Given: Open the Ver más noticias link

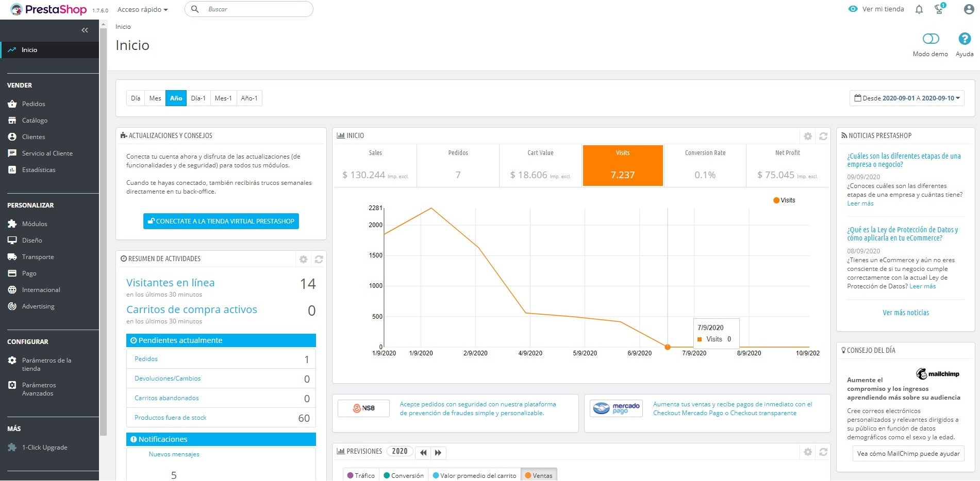Looking at the screenshot, I should point(906,313).
